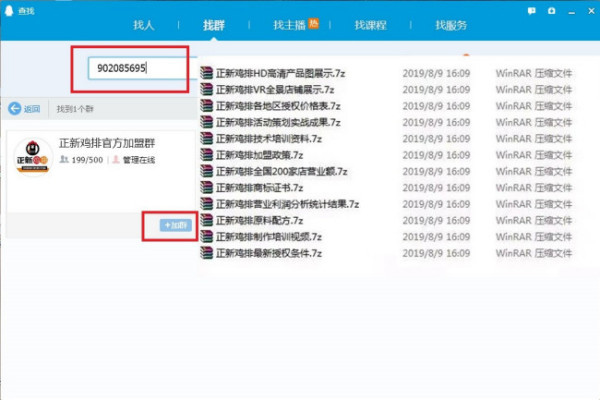Screen dimensions: 600x400
Task: Click file type of 正新鸡排商标证书.7z
Action: (534, 188)
